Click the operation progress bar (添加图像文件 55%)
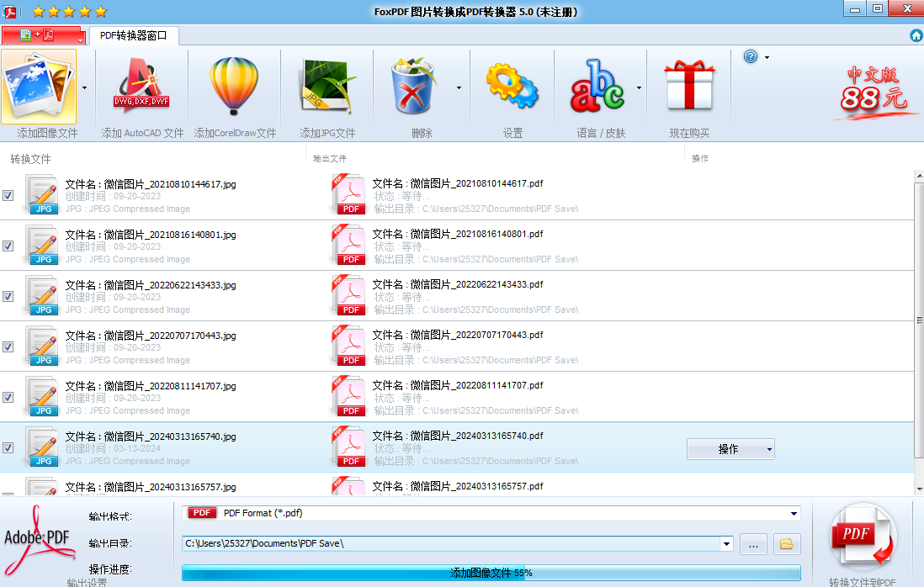This screenshot has height=587, width=924. [x=491, y=573]
